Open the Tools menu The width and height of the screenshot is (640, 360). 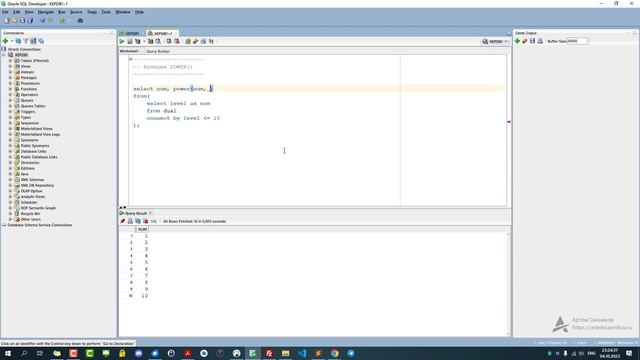coord(106,12)
